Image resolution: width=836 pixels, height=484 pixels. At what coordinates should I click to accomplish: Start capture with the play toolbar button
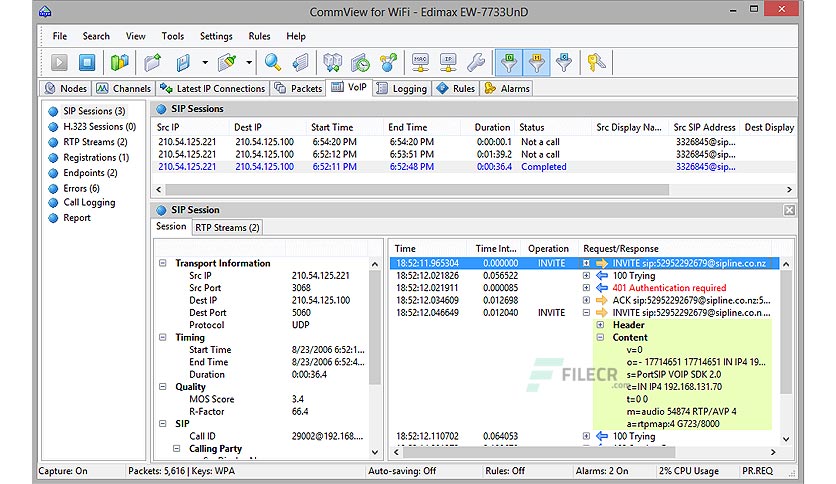(x=59, y=63)
